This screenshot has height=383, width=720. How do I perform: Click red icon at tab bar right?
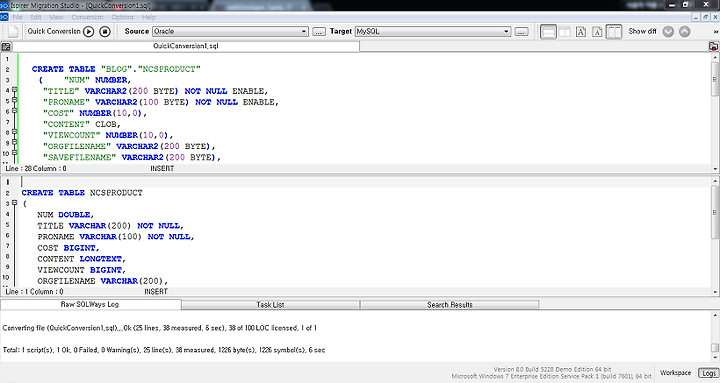(714, 46)
